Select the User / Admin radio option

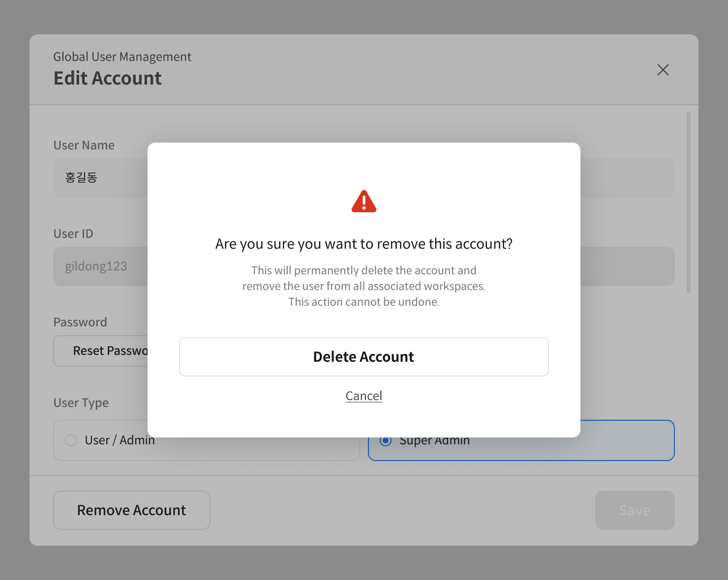[x=71, y=440]
